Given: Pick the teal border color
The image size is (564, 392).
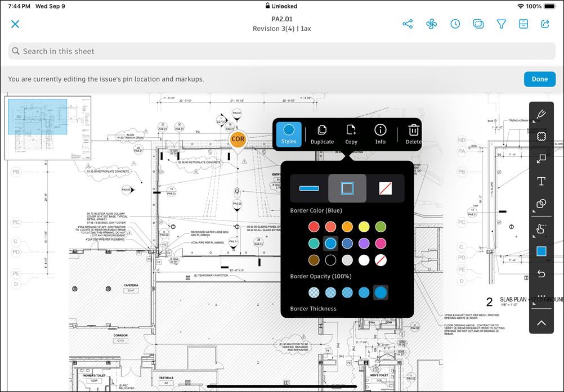Looking at the screenshot, I should point(314,244).
